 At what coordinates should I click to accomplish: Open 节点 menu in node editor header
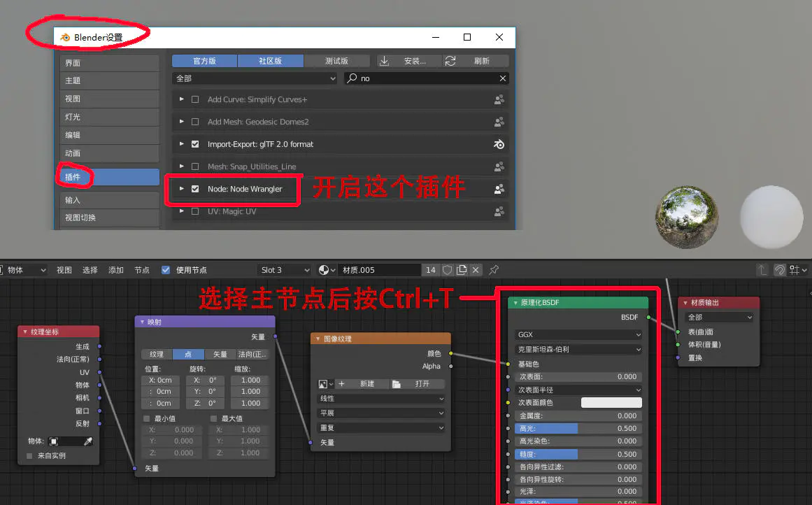tap(142, 270)
